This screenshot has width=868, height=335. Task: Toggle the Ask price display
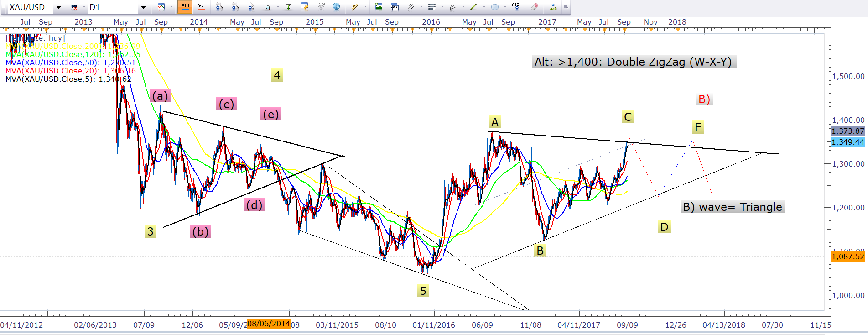pos(201,7)
